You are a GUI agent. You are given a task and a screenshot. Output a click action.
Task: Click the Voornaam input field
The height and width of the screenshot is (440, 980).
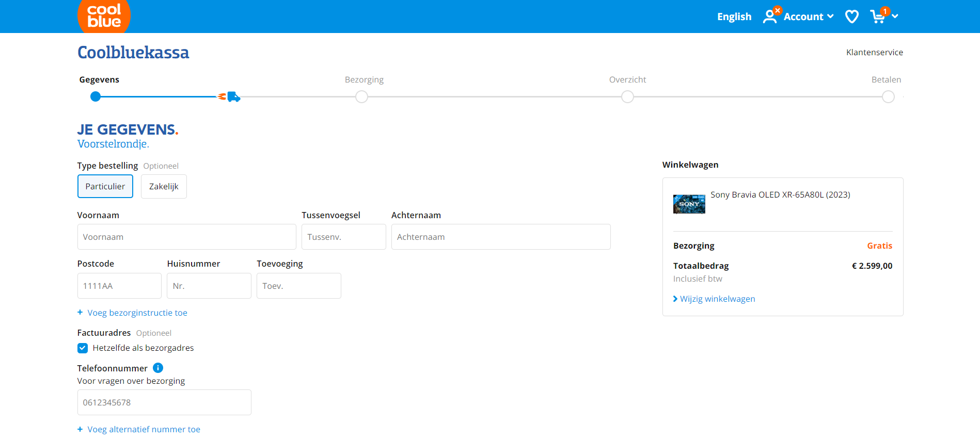coord(186,237)
